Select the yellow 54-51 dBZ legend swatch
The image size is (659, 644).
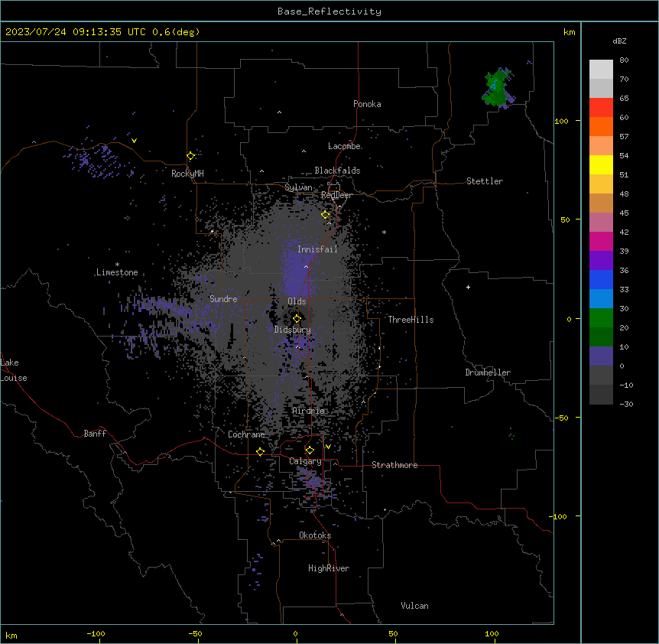click(601, 164)
